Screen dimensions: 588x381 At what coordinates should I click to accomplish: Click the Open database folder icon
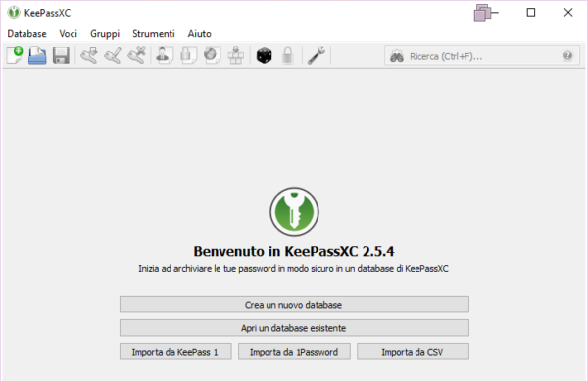coord(37,56)
